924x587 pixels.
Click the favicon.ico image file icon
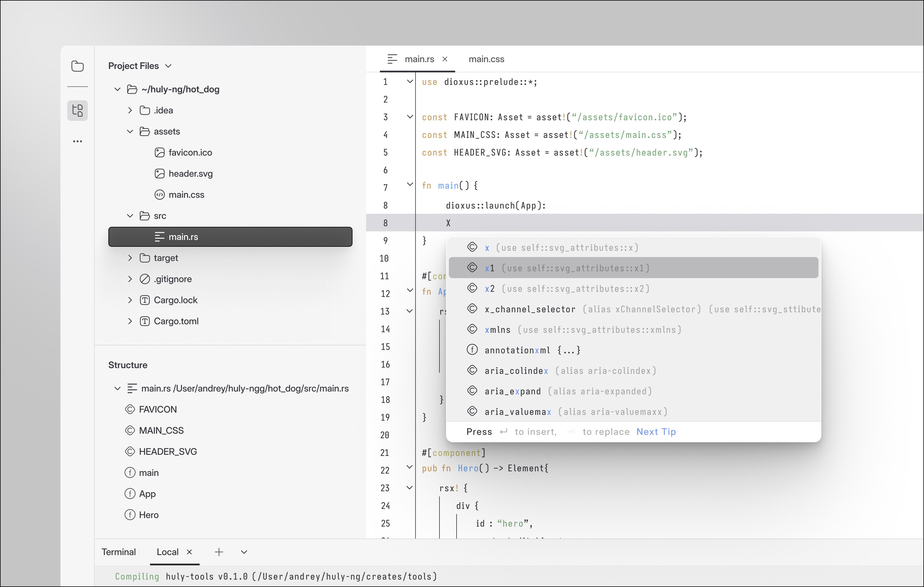click(x=160, y=153)
